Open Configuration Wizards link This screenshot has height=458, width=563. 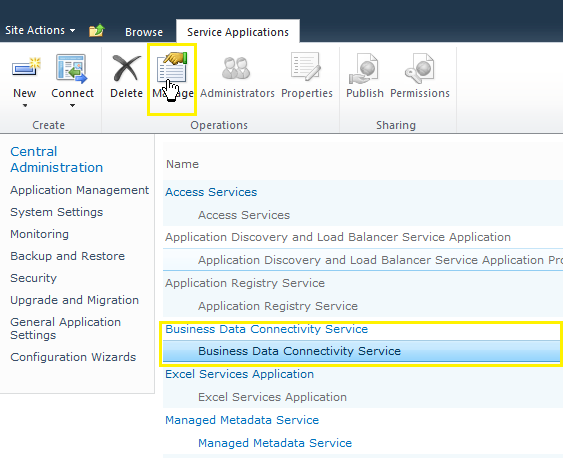click(x=73, y=357)
